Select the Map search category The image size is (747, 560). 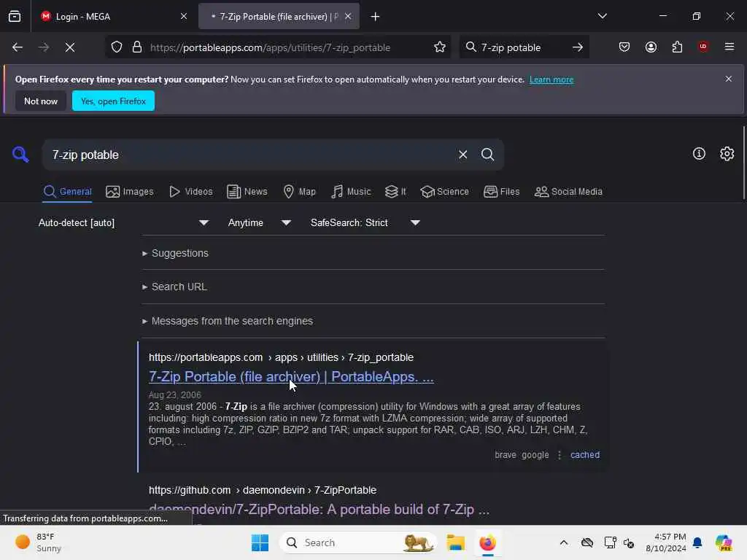tap(299, 192)
